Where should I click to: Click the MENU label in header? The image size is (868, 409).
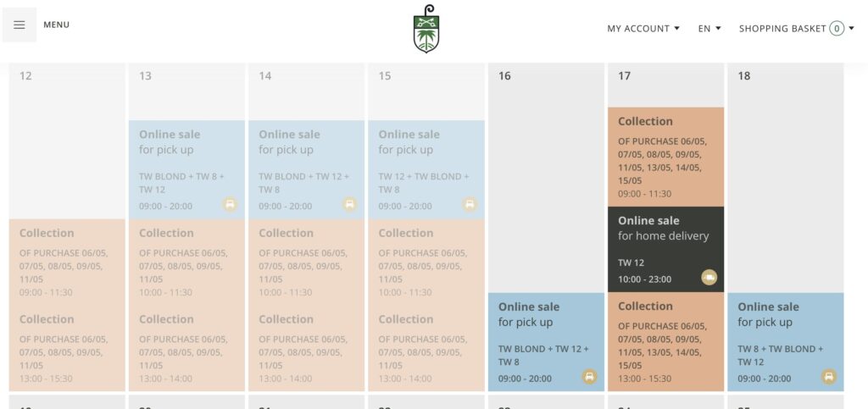pyautogui.click(x=57, y=25)
